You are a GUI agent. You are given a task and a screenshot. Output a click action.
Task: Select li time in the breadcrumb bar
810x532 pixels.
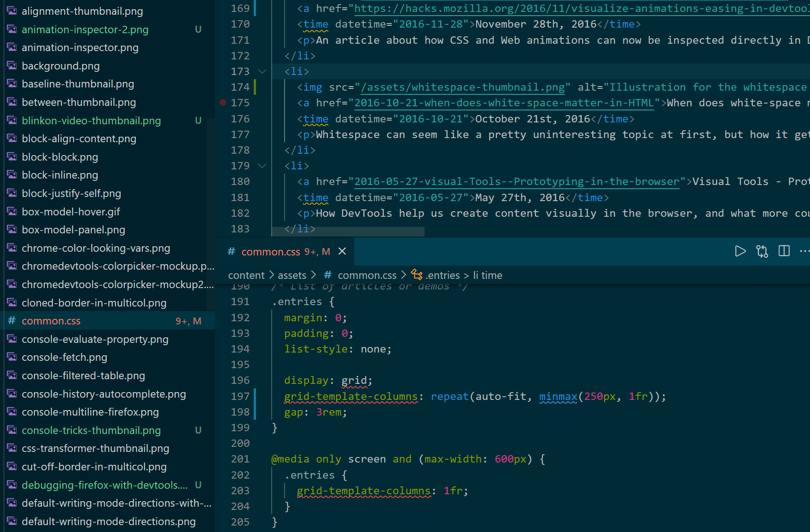[487, 275]
